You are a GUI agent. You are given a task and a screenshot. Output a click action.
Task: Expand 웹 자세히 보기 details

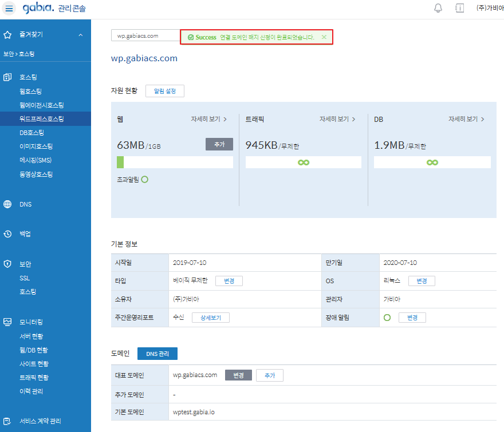click(x=209, y=119)
